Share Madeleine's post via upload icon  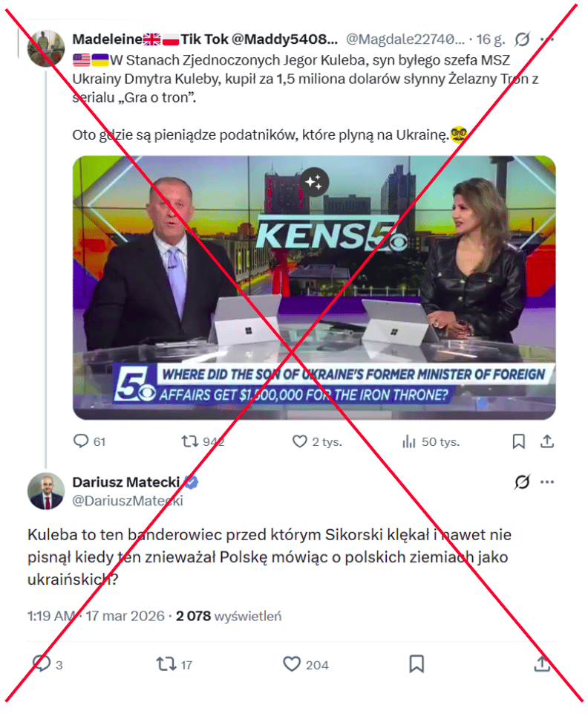[x=547, y=442]
